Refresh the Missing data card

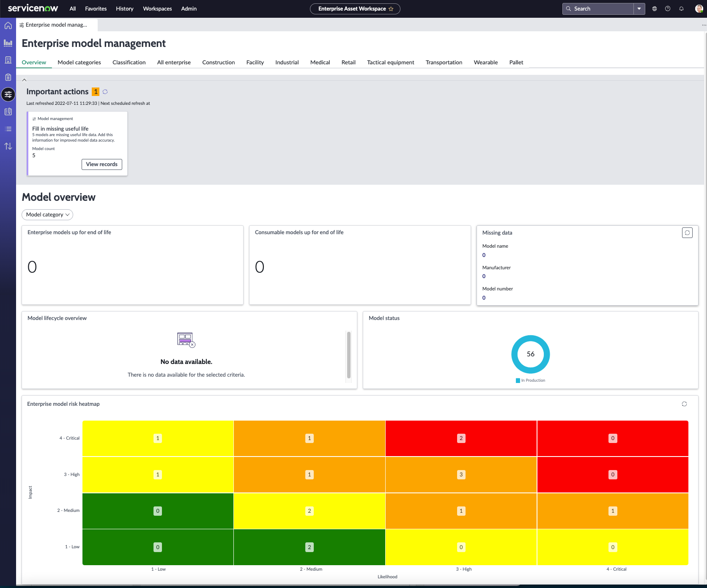pos(687,233)
